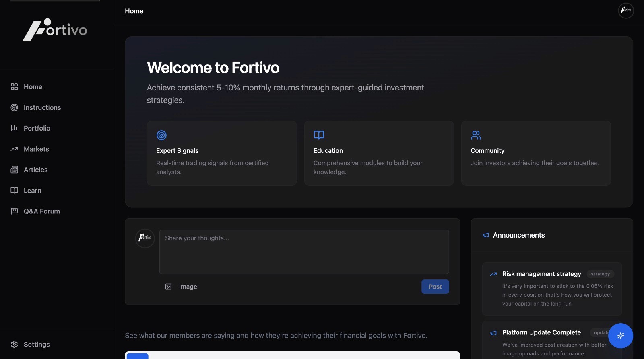Image resolution: width=644 pixels, height=359 pixels.
Task: Click the Home grid icon in the sidebar
Action: click(14, 86)
